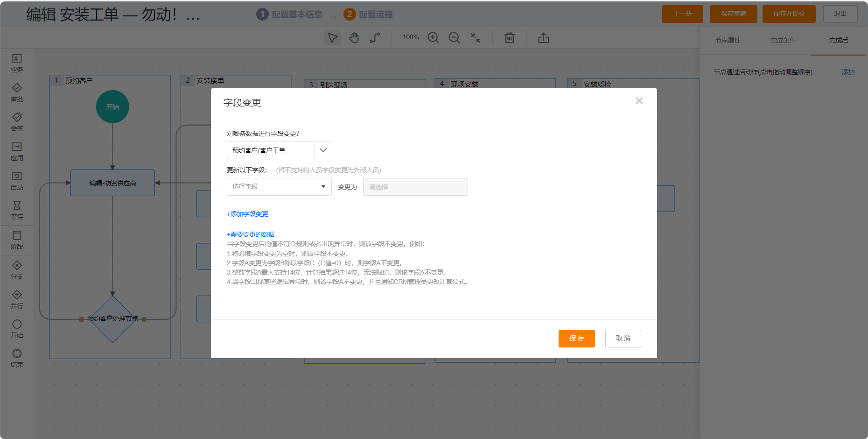Go to step 1 配置基本信息
868x439 pixels.
pyautogui.click(x=289, y=14)
